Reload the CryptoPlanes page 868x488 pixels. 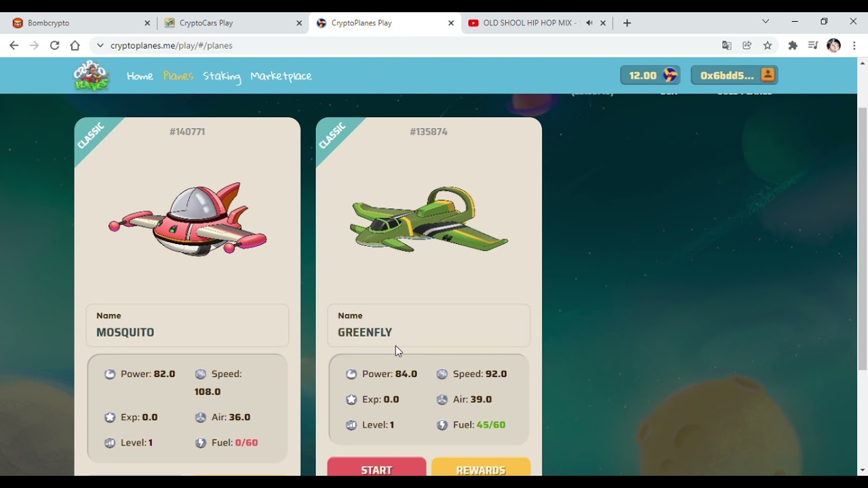coord(55,45)
